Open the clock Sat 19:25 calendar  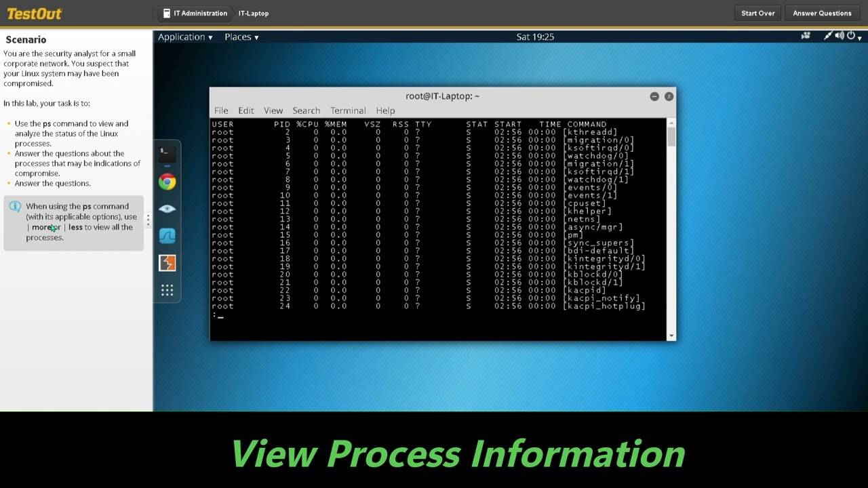coord(535,37)
